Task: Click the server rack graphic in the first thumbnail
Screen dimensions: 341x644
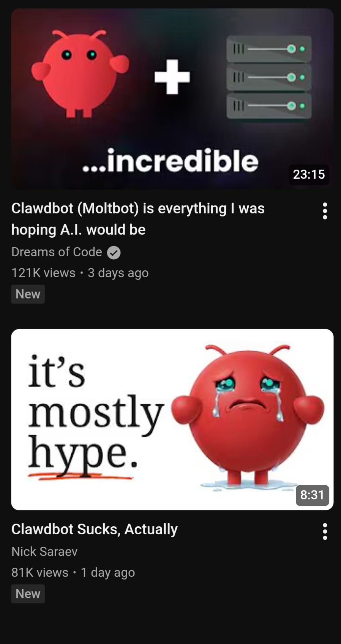Action: pos(269,78)
